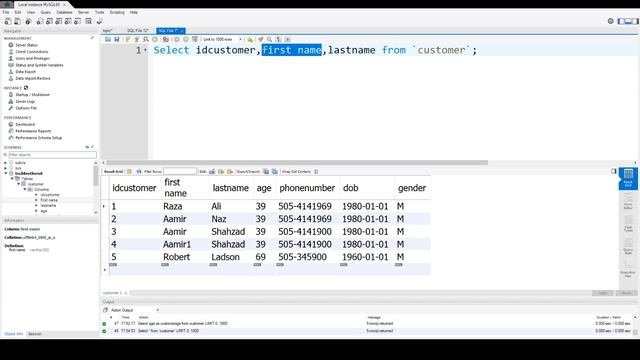640x360 pixels.
Task: Open Performance Reports
Action: tap(33, 131)
